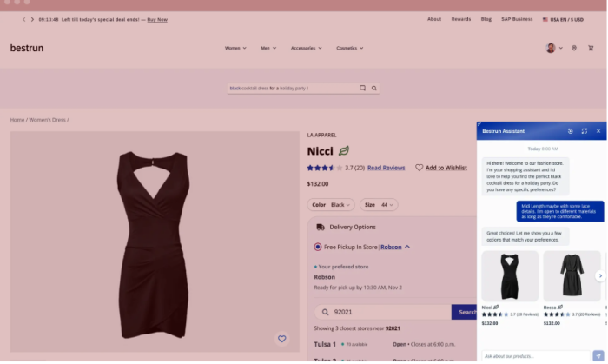This screenshot has height=364, width=608.
Task: Open the Rewards page
Action: point(460,19)
